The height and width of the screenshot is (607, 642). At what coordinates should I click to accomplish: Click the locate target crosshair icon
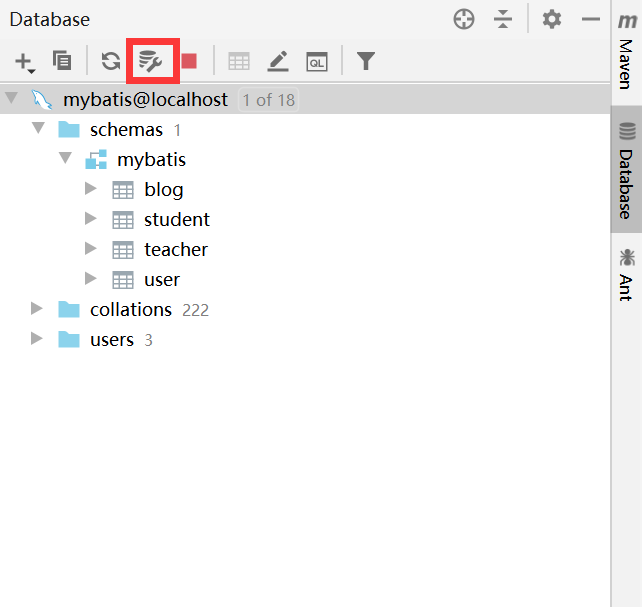[x=464, y=19]
